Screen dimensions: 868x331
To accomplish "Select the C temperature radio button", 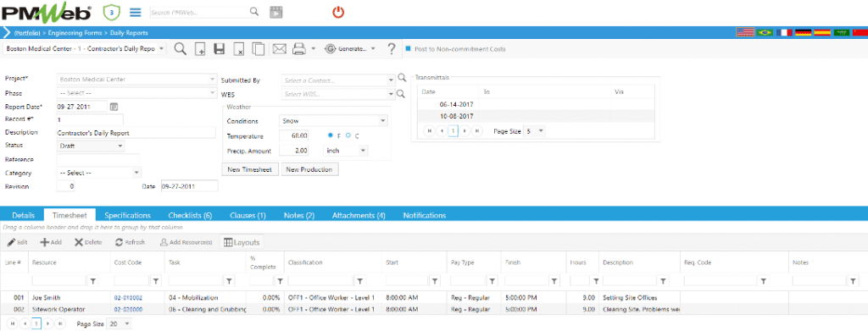I will tap(348, 135).
